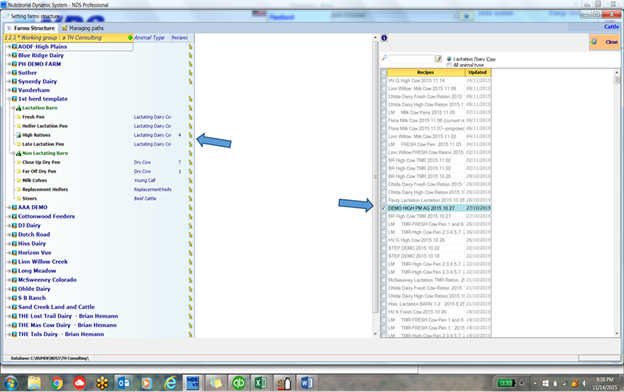
Task: Select the Farms Structure tab
Action: click(31, 28)
